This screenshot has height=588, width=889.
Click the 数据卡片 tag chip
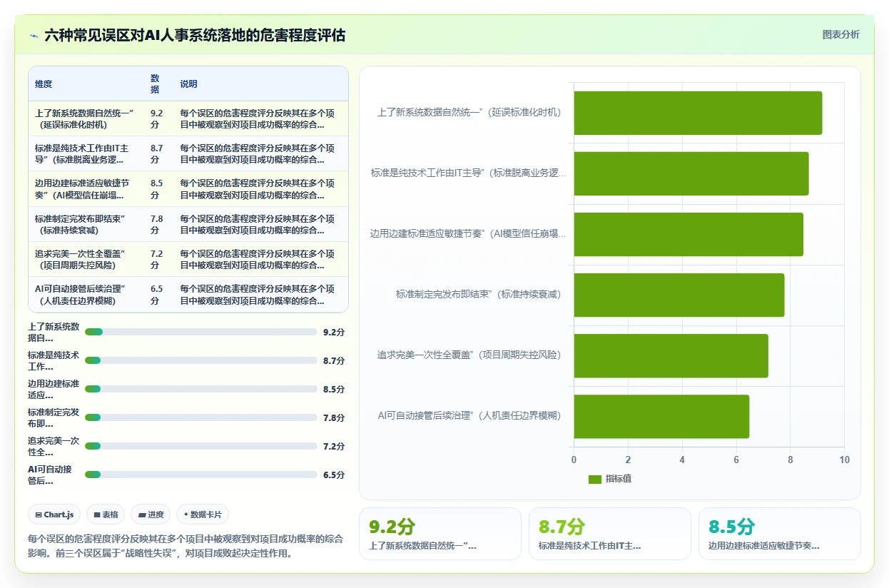(x=203, y=514)
